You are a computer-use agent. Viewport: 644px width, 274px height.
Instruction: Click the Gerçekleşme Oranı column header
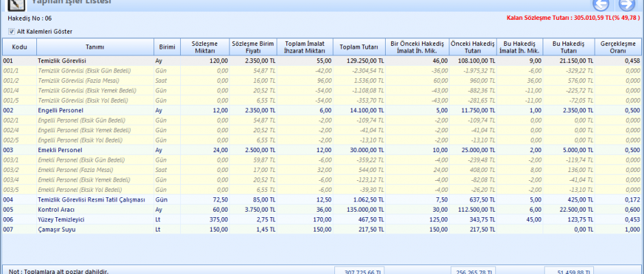[618, 47]
